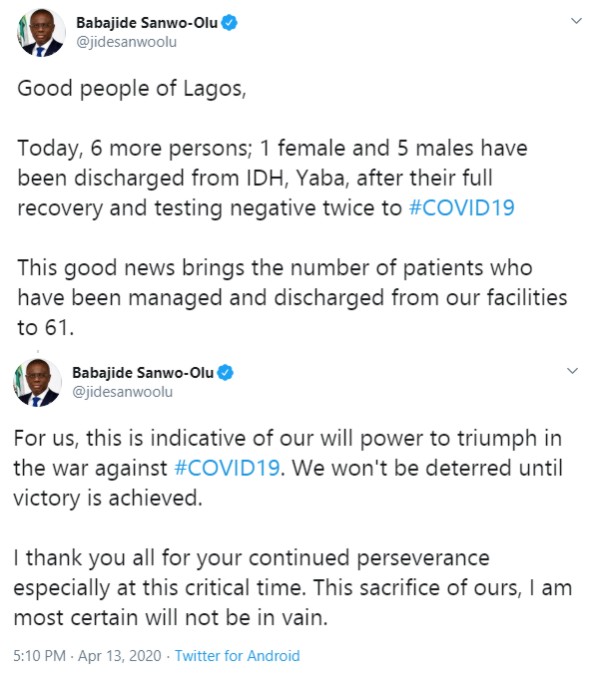Click the 'This good news brings' paragraph
This screenshot has height=676, width=590.
pos(292,297)
